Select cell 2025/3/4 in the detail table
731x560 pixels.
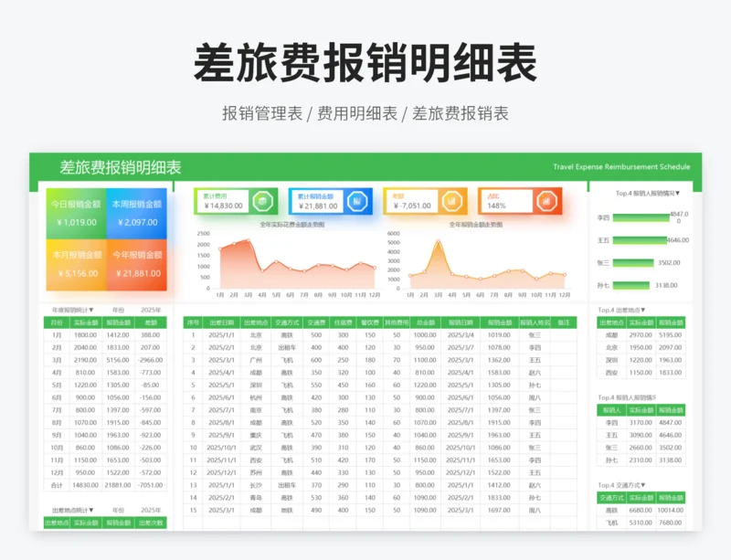click(461, 335)
